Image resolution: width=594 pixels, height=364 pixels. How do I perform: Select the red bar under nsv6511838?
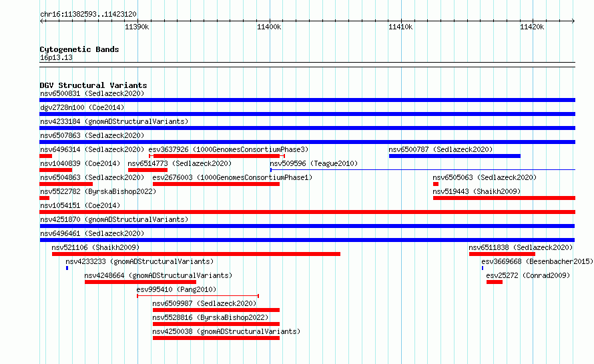click(x=502, y=254)
